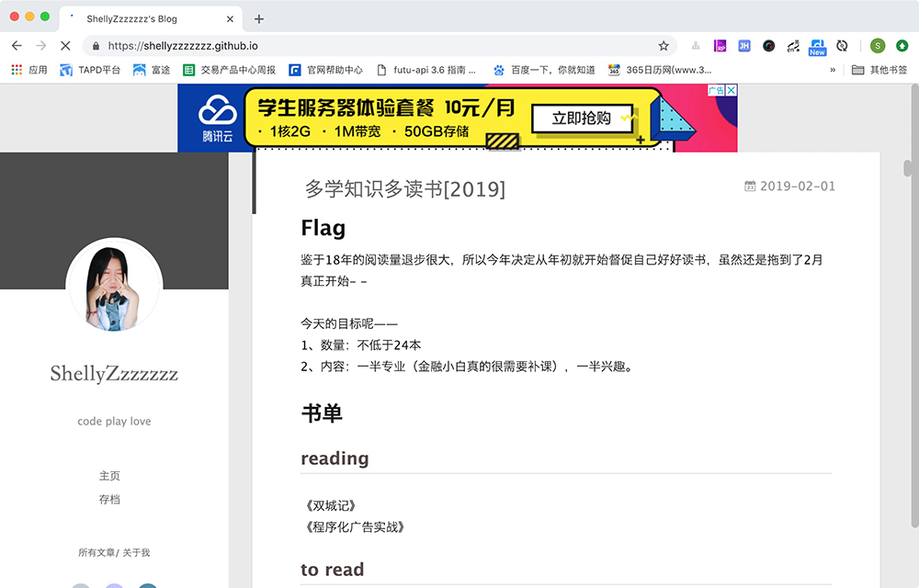Image resolution: width=919 pixels, height=588 pixels.
Task: Open the blue extension marked New
Action: pos(818,47)
